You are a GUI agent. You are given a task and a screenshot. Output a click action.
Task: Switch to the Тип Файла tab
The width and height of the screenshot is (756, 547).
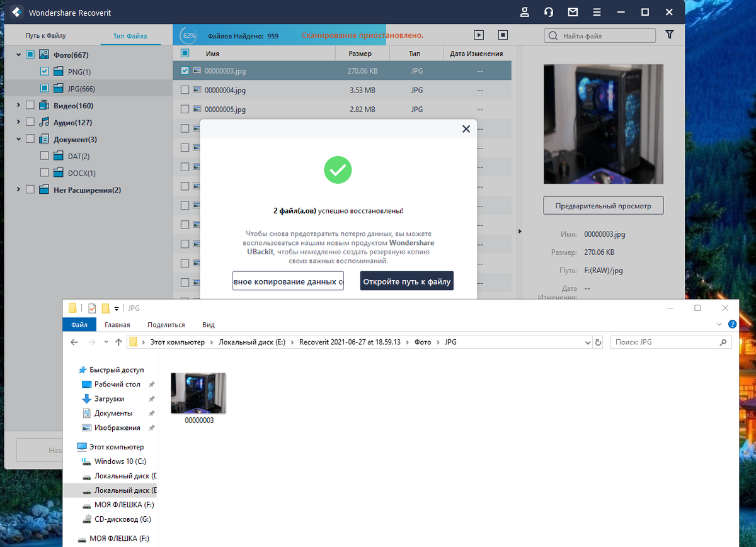(130, 36)
